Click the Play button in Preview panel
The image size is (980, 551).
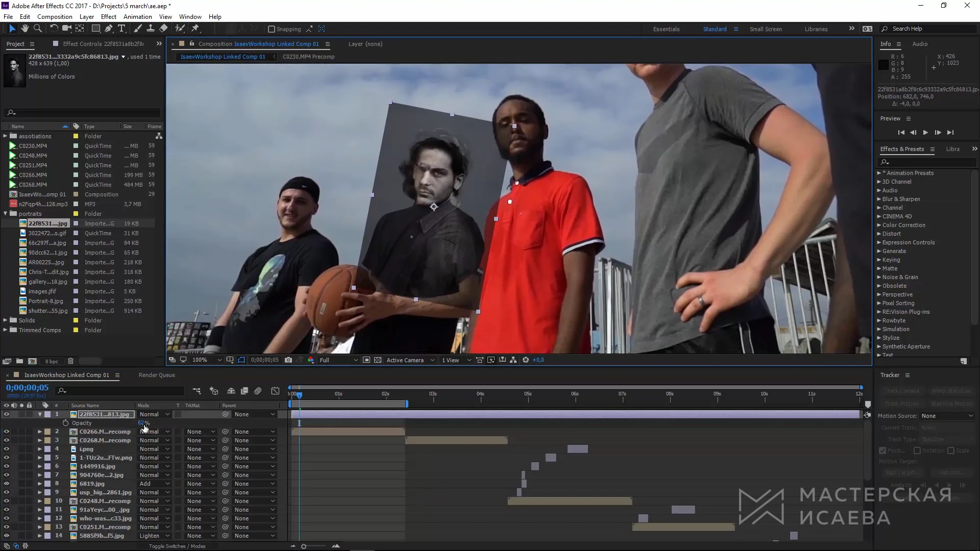tap(925, 133)
